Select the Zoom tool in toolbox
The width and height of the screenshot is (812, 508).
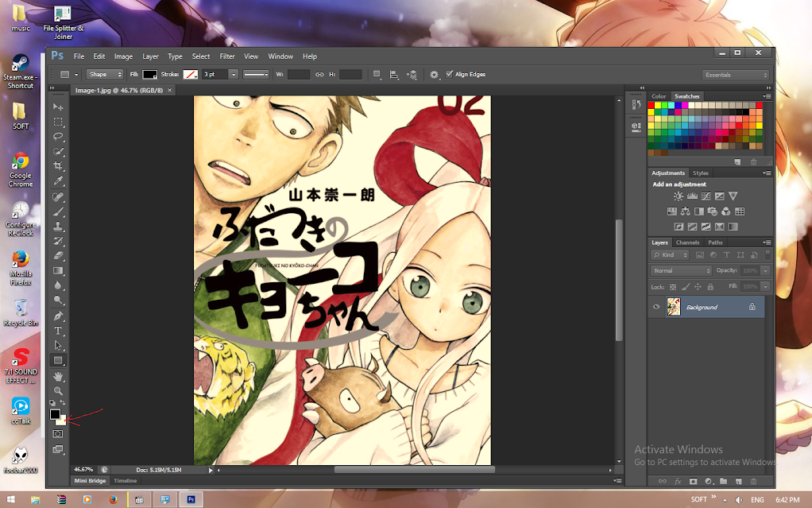click(58, 390)
